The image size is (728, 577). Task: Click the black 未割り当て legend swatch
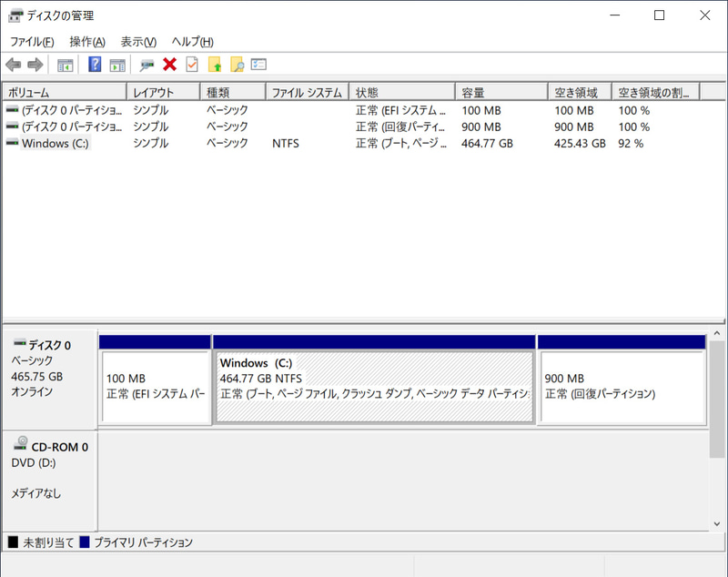click(14, 542)
